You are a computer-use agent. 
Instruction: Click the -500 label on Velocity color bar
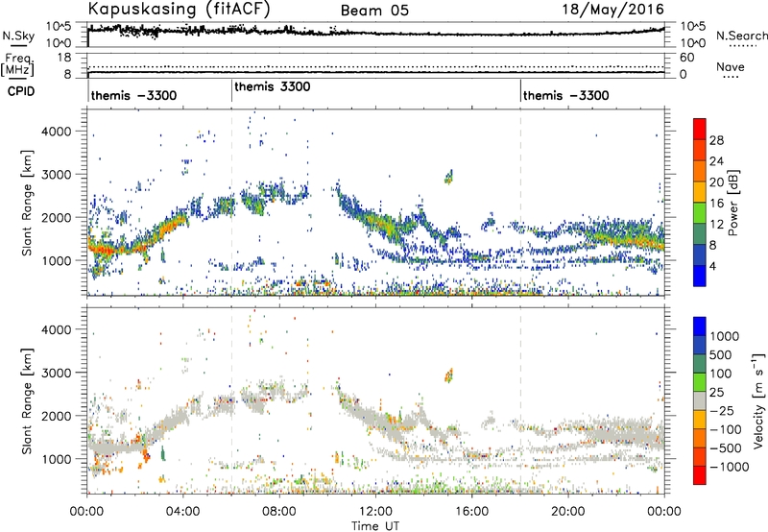726,447
